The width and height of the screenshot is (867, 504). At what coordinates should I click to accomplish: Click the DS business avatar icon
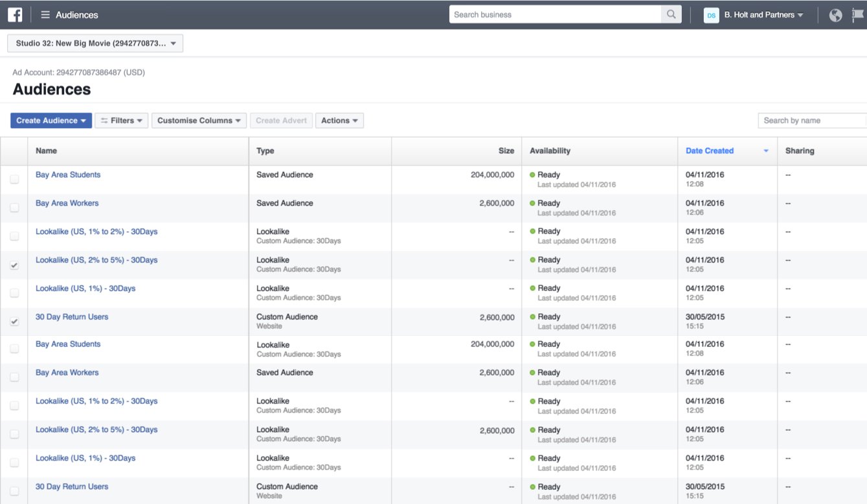(x=711, y=15)
